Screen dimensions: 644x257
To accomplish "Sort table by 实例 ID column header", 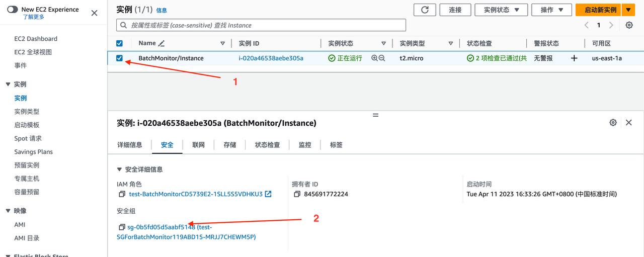I will tap(249, 43).
